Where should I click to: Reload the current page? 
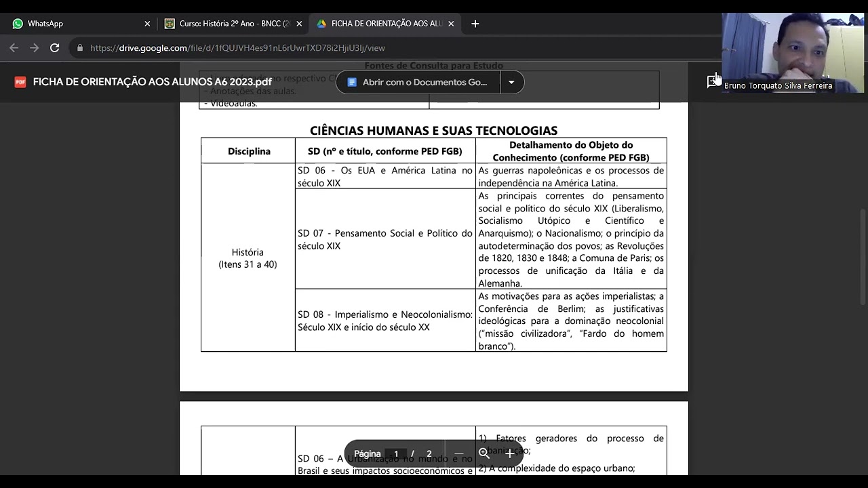pos(55,48)
